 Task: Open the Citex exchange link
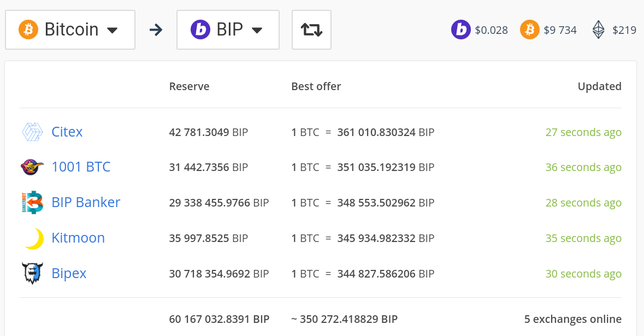(x=67, y=132)
